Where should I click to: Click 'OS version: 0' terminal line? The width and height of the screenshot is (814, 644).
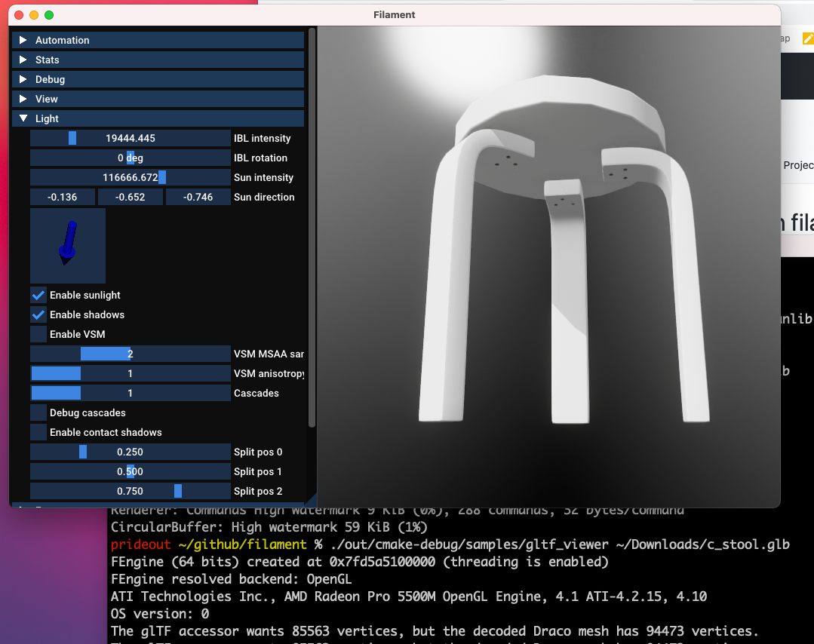160,614
